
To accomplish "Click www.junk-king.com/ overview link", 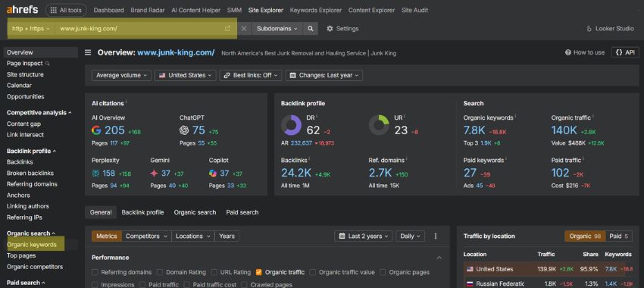I will tap(176, 52).
